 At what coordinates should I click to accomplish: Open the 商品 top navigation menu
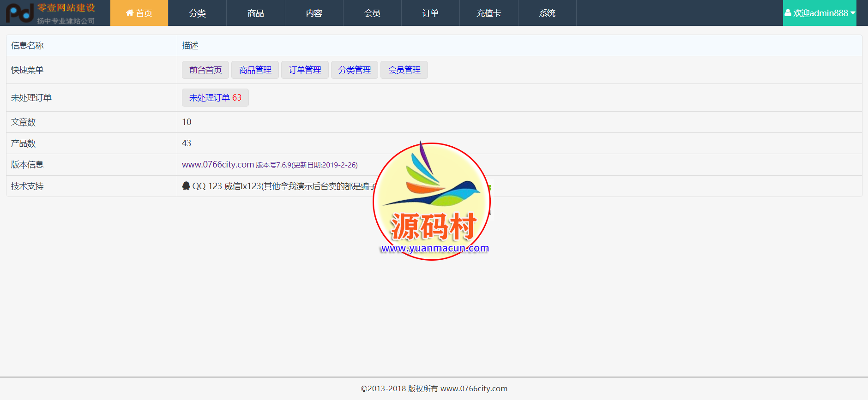[x=255, y=13]
